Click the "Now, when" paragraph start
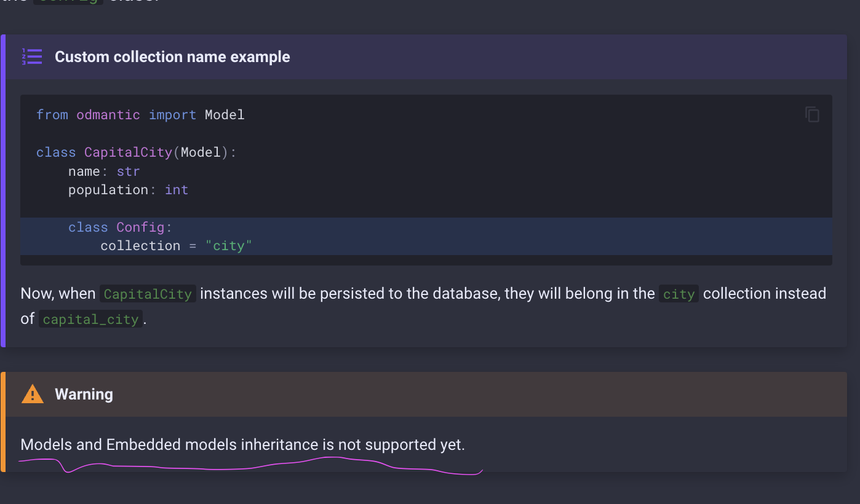This screenshot has height=504, width=860. [58, 294]
